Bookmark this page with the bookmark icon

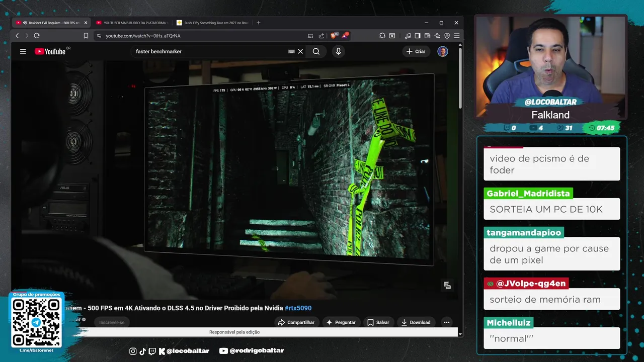pos(86,36)
